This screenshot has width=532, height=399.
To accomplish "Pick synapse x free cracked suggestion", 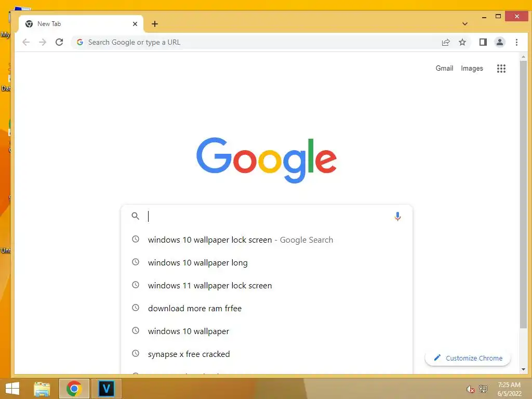I will [267, 354].
